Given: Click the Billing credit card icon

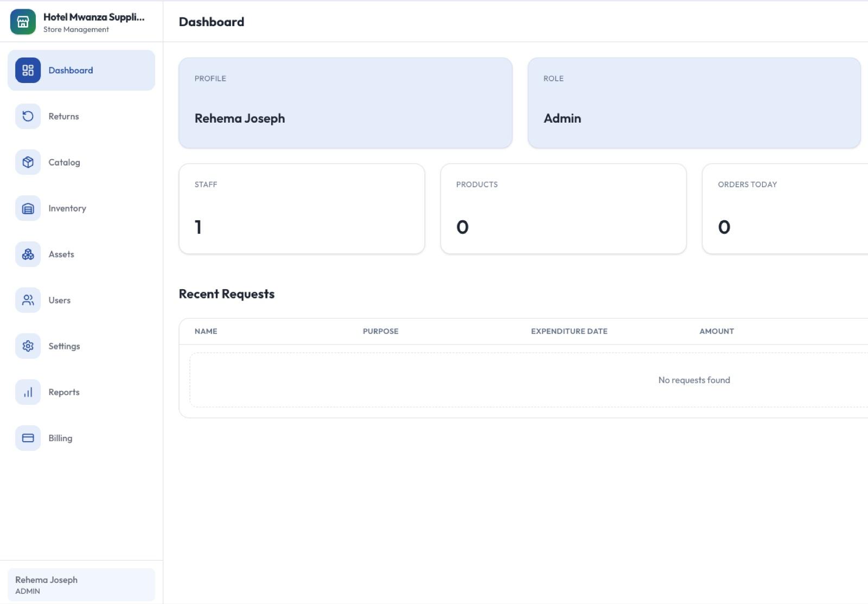Looking at the screenshot, I should pos(28,438).
